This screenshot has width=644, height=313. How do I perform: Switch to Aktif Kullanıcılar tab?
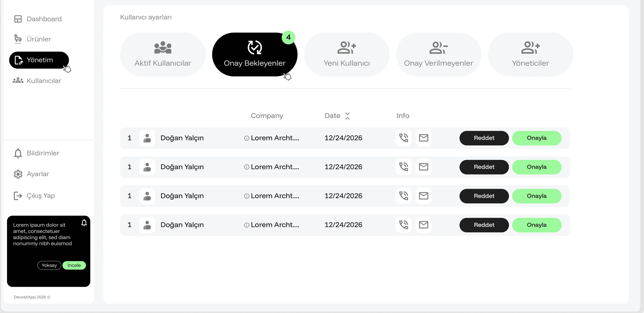[163, 54]
